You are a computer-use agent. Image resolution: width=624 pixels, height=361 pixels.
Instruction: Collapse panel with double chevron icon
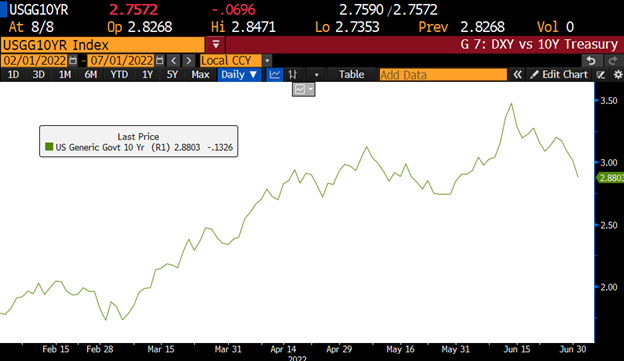coord(517,75)
